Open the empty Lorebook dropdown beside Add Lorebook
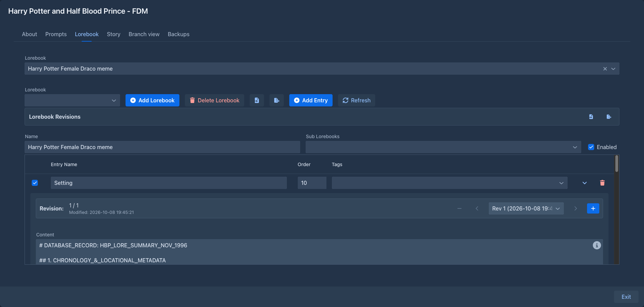Image resolution: width=644 pixels, height=307 pixels. pos(72,100)
